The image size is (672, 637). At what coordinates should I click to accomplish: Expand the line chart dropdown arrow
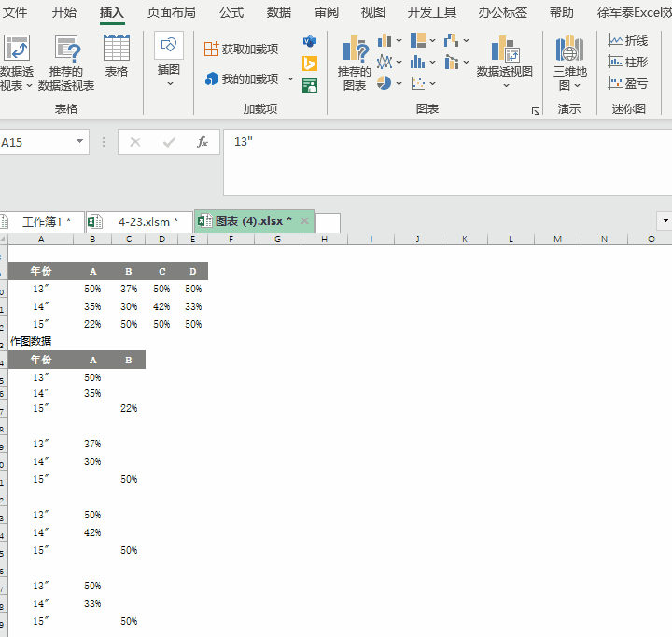(399, 63)
